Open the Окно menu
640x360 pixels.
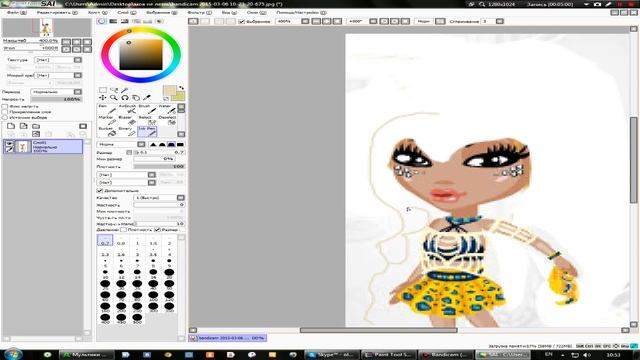coord(256,13)
